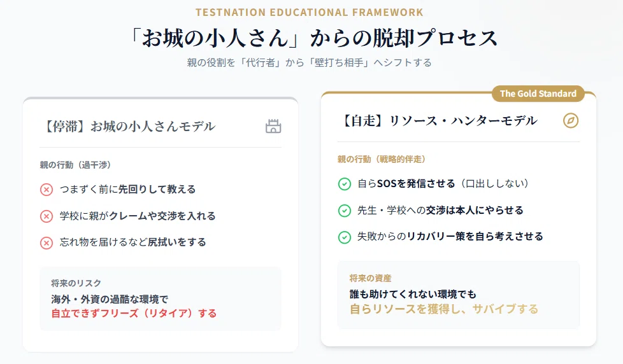This screenshot has height=364, width=623.
Task: Click the red X beside つまずく前に先回りして教える
Action: point(47,190)
